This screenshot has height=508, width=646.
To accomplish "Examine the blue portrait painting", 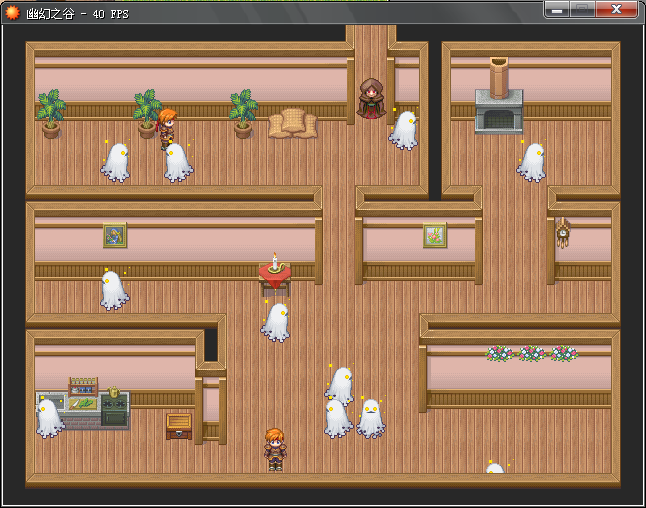I will 115,235.
